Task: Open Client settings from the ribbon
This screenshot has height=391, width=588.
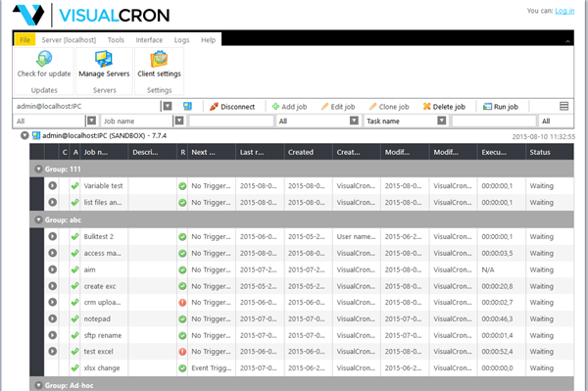Action: click(x=159, y=64)
